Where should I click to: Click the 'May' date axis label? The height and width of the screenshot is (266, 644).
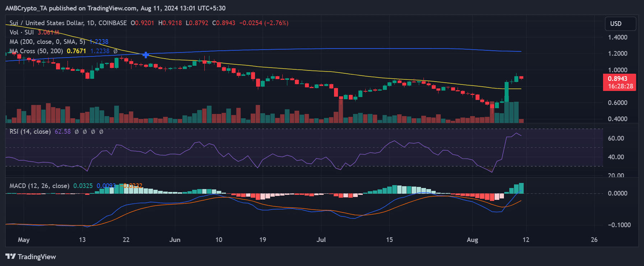(24, 240)
